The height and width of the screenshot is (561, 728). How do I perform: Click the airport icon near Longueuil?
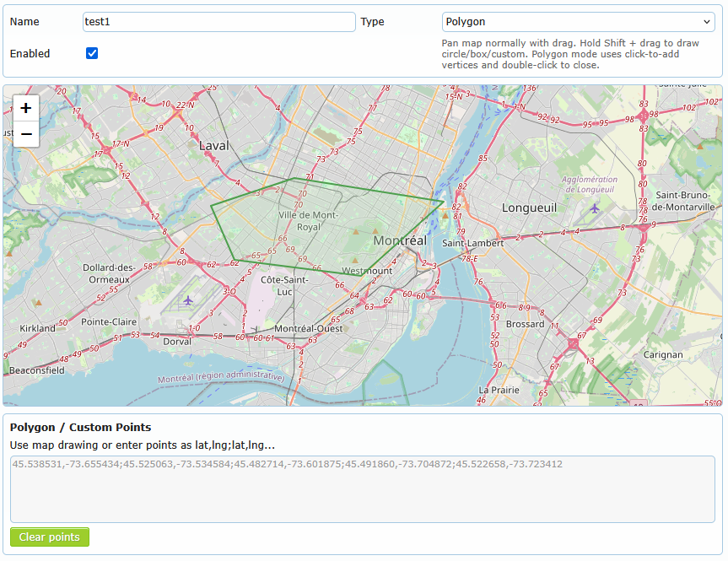pyautogui.click(x=595, y=208)
